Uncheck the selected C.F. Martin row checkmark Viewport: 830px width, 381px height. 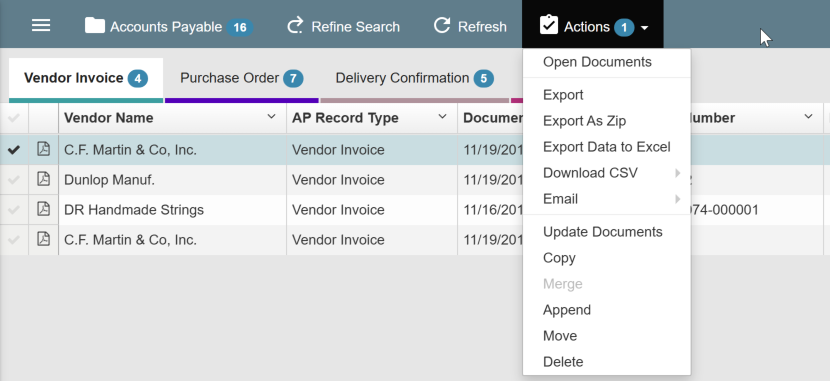pos(14,150)
